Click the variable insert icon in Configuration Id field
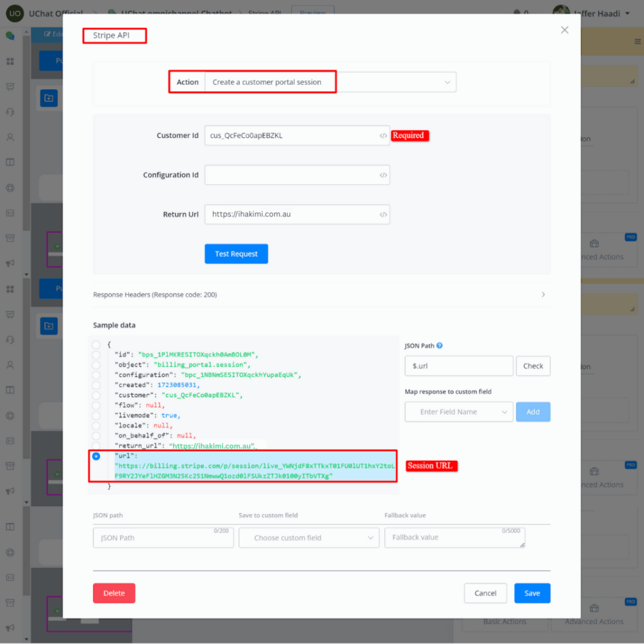The height and width of the screenshot is (644, 644). pyautogui.click(x=383, y=175)
